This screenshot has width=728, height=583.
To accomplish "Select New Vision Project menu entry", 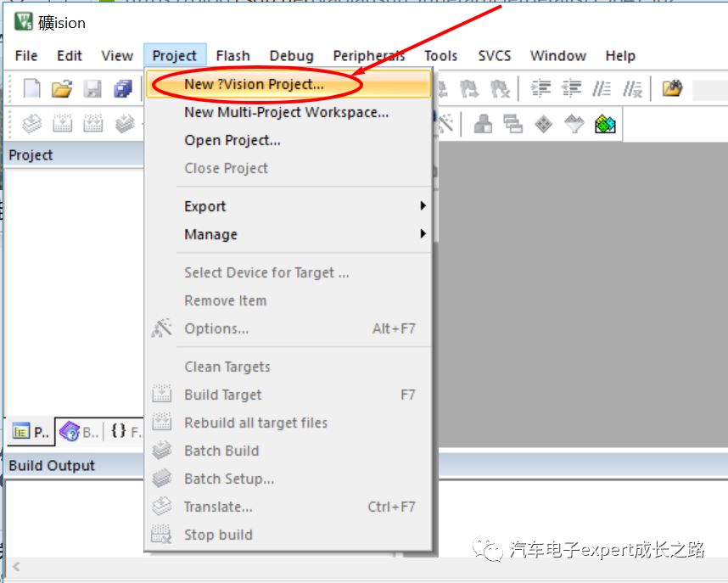I will pos(288,84).
